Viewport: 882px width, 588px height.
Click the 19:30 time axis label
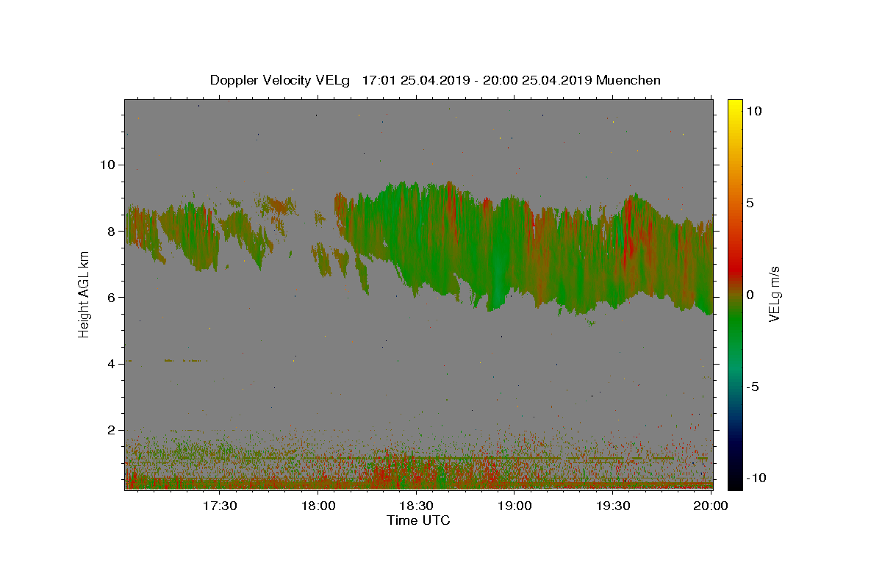pyautogui.click(x=613, y=506)
